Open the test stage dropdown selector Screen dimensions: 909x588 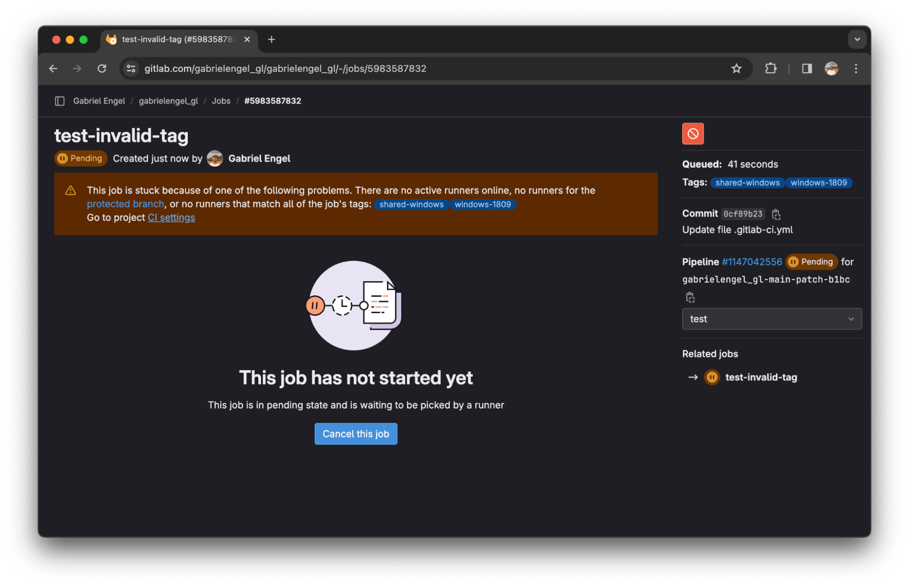(771, 319)
